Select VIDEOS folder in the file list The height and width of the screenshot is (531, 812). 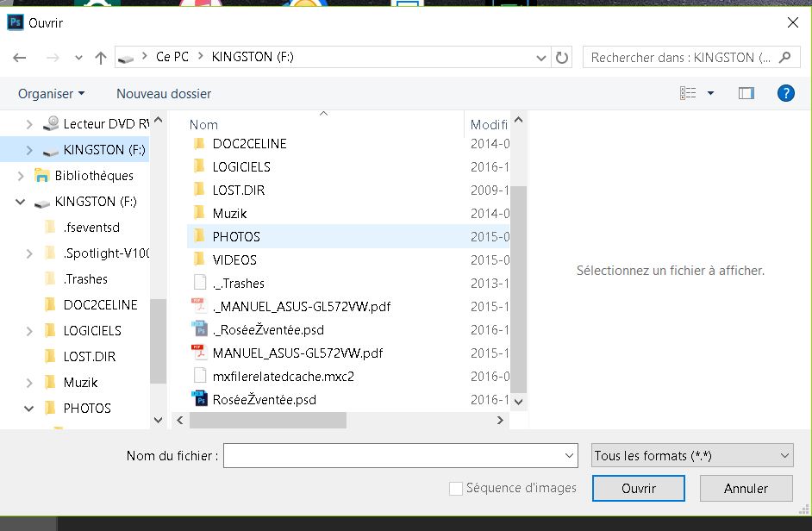(x=225, y=260)
